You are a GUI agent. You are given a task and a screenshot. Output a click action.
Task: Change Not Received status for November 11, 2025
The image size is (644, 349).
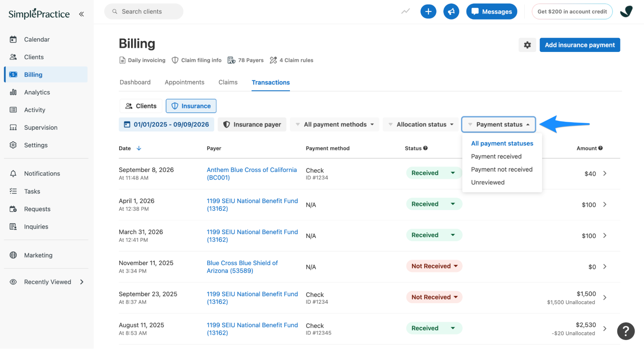(434, 266)
